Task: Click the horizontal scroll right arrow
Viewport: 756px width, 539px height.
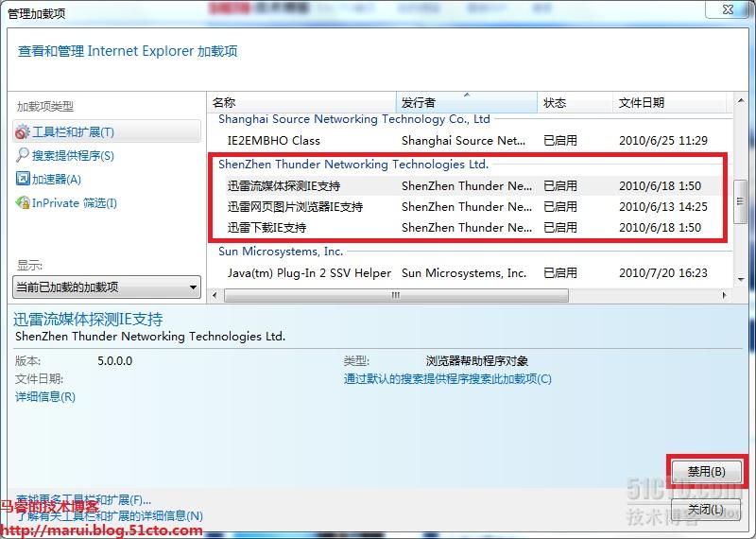Action: point(724,295)
